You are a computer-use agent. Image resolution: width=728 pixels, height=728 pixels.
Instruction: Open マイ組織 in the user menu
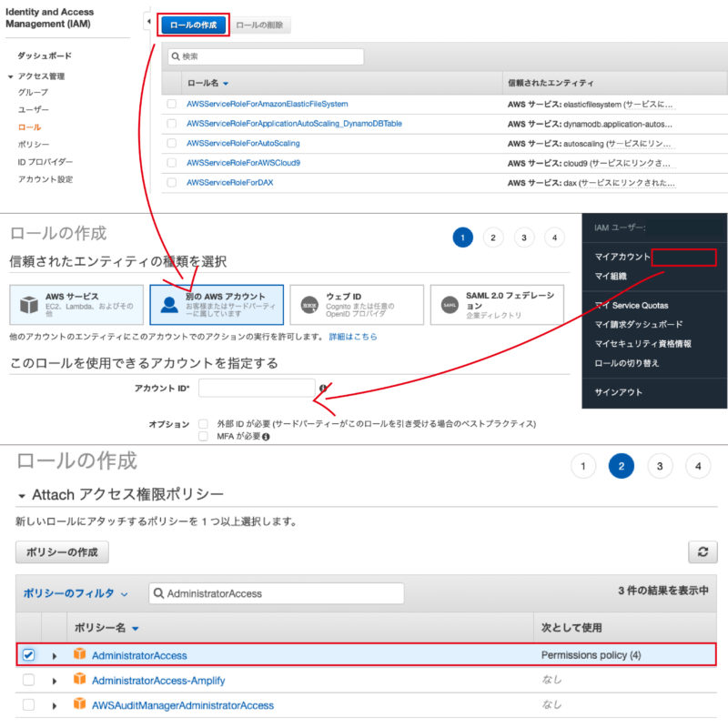(611, 277)
